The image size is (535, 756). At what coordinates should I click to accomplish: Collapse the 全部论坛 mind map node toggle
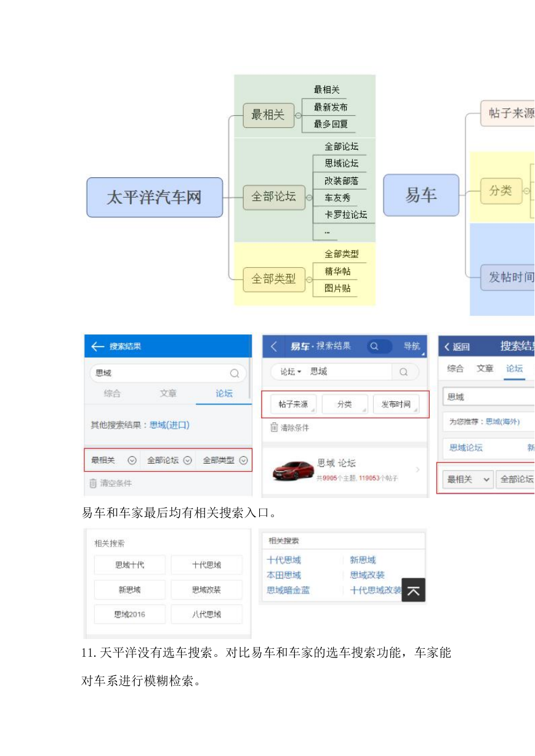coord(309,197)
